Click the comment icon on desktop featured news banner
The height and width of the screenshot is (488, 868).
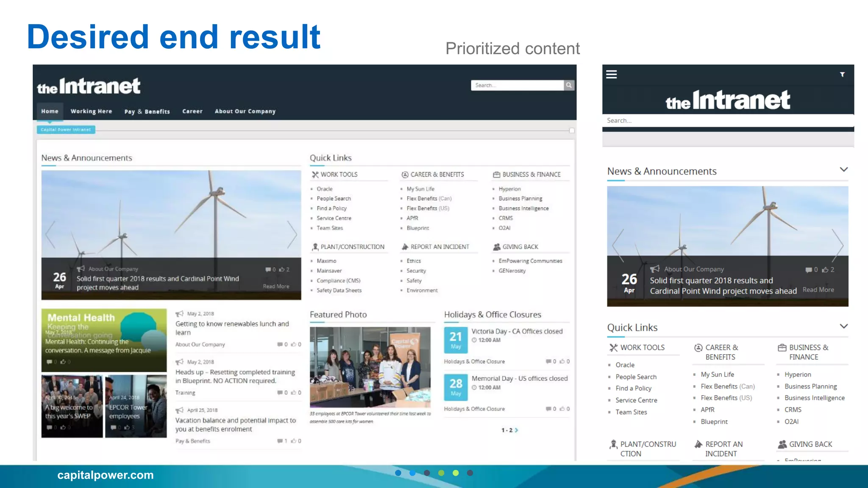[268, 269]
